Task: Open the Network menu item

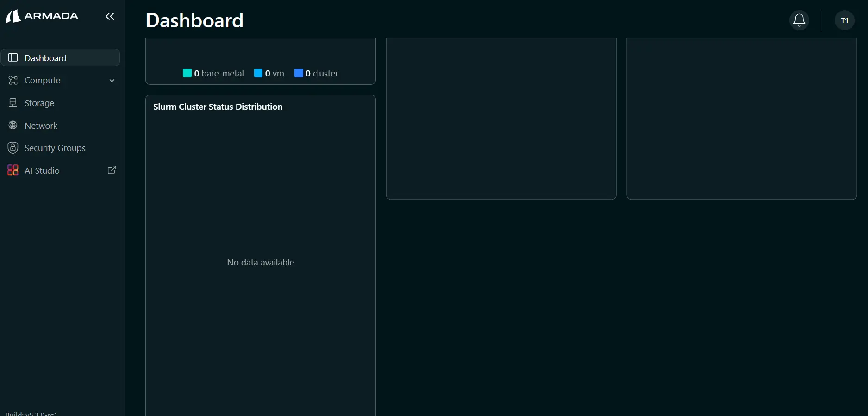Action: pyautogui.click(x=60, y=125)
